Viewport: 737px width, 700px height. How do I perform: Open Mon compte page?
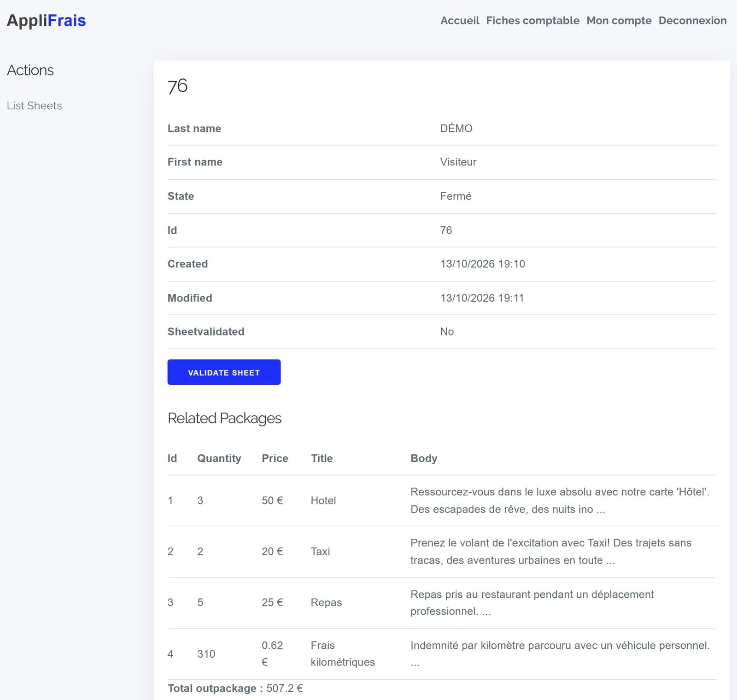pos(619,20)
